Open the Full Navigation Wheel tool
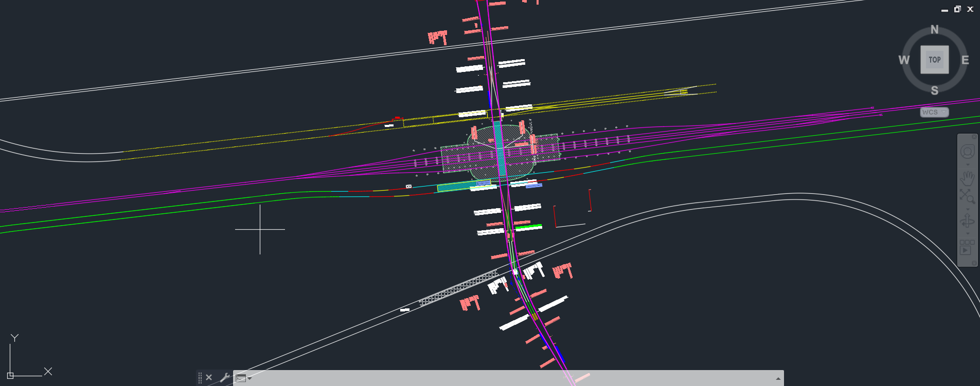 (x=967, y=152)
